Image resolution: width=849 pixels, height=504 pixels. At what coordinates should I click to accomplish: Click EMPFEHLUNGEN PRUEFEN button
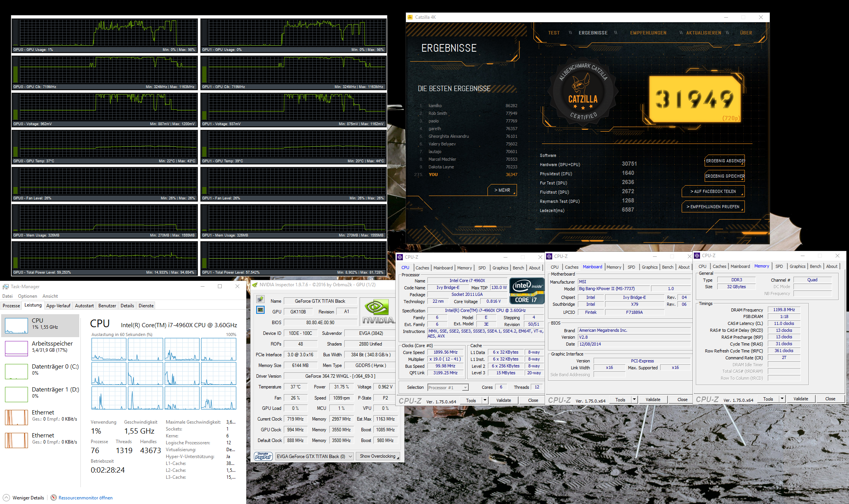point(713,207)
